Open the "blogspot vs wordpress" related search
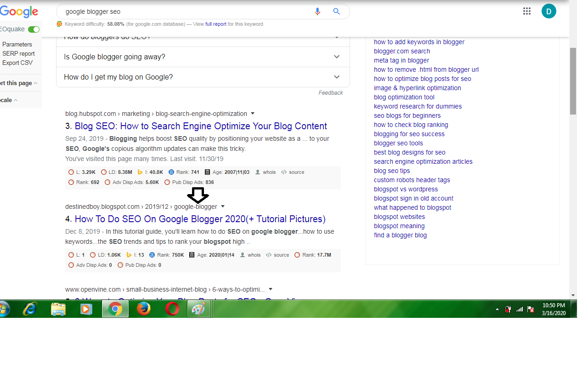The image size is (588, 368). click(x=406, y=189)
